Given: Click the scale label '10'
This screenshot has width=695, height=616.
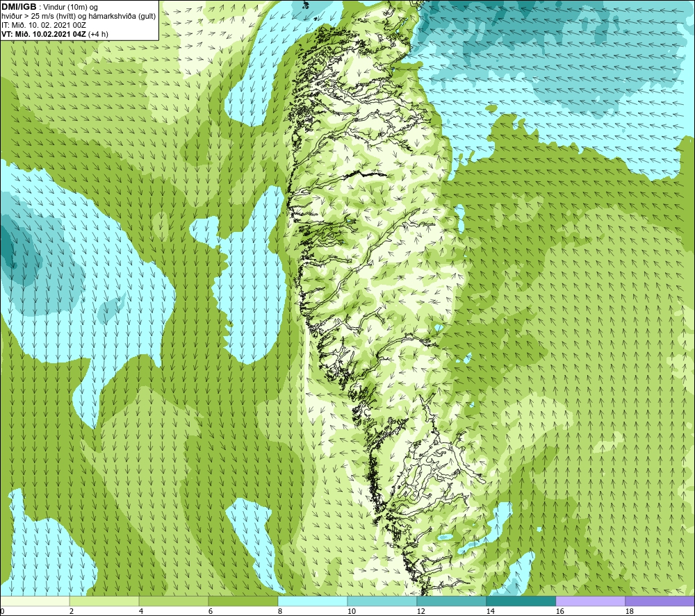Looking at the screenshot, I should click(x=351, y=612).
